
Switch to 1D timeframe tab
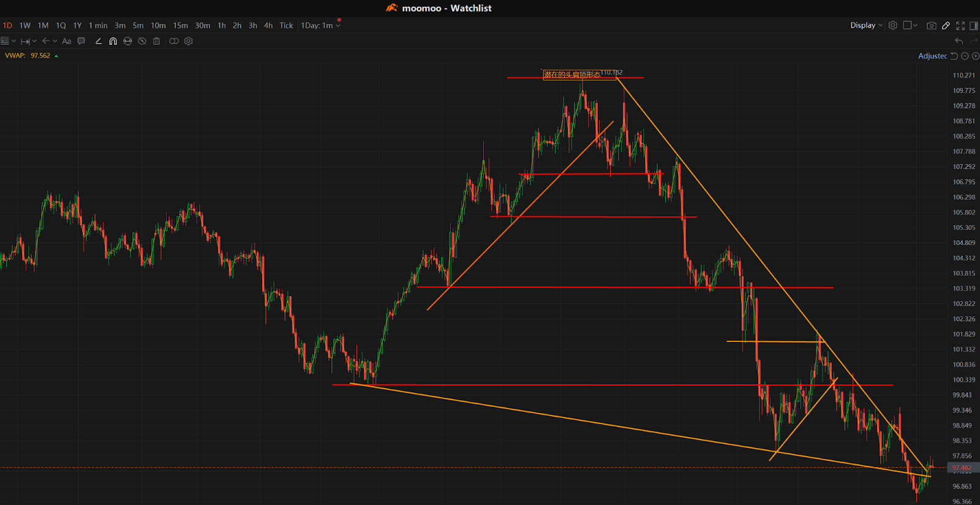(7, 26)
